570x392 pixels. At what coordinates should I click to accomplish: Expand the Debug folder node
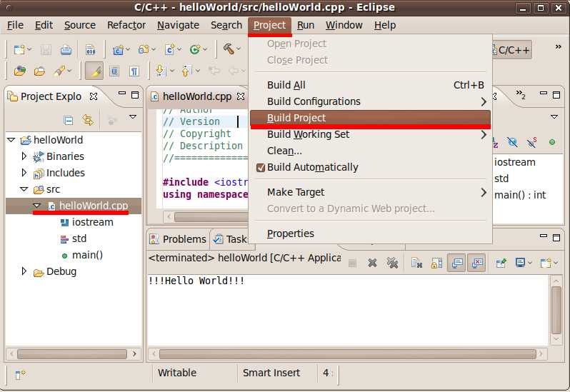(24, 271)
